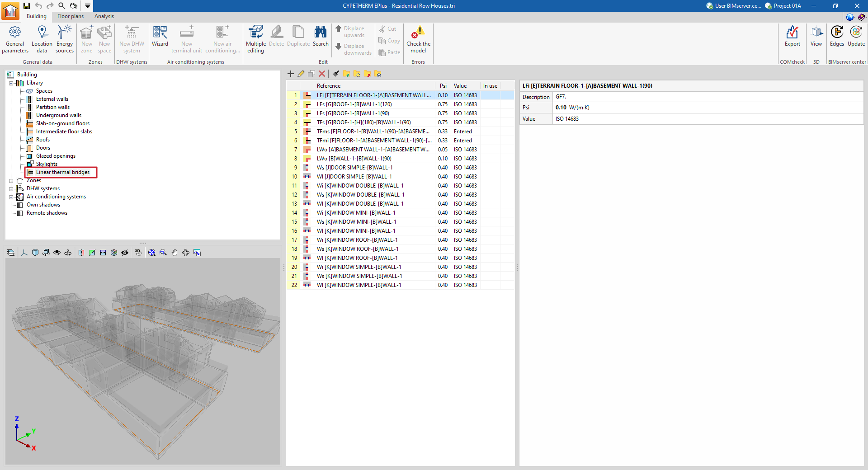The width and height of the screenshot is (868, 470).
Task: Open the quick access toolbar dropdown
Action: (87, 6)
